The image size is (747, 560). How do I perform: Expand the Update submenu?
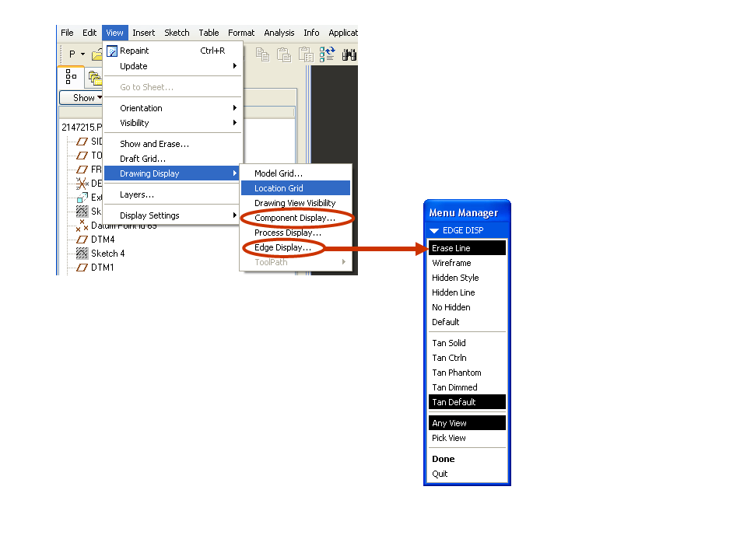pos(174,66)
